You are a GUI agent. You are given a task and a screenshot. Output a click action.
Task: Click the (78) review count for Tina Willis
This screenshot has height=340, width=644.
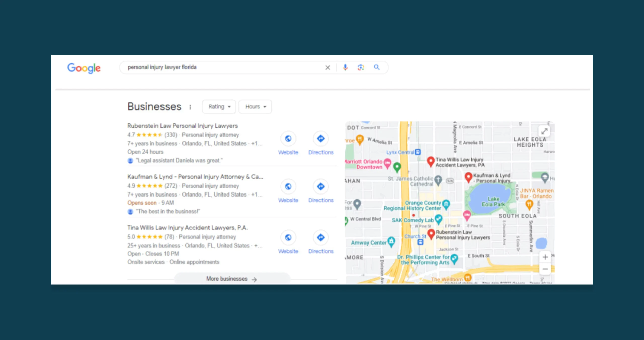click(169, 237)
